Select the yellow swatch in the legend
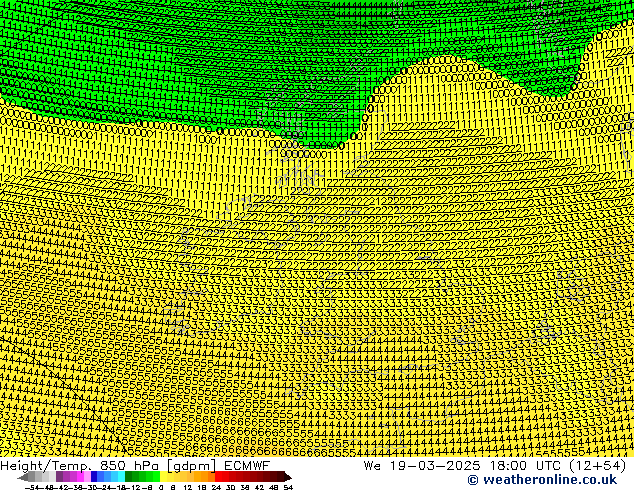Viewport: 634px width, 490px height. 170,477
